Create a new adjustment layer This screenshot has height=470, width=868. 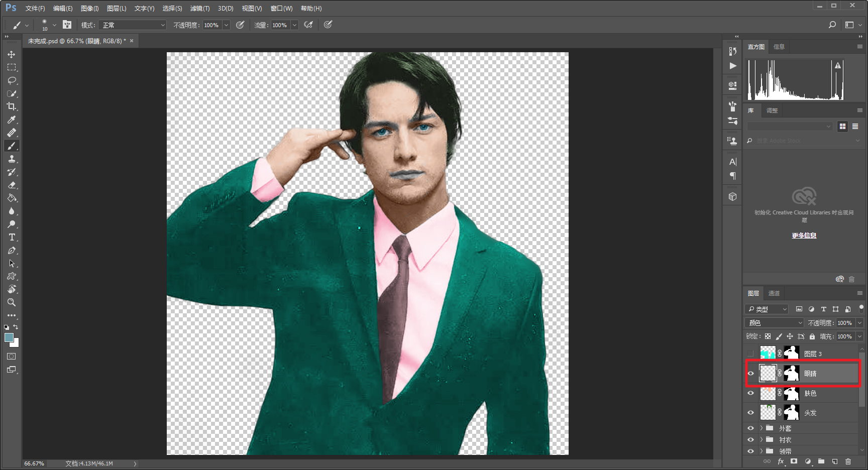pos(808,461)
